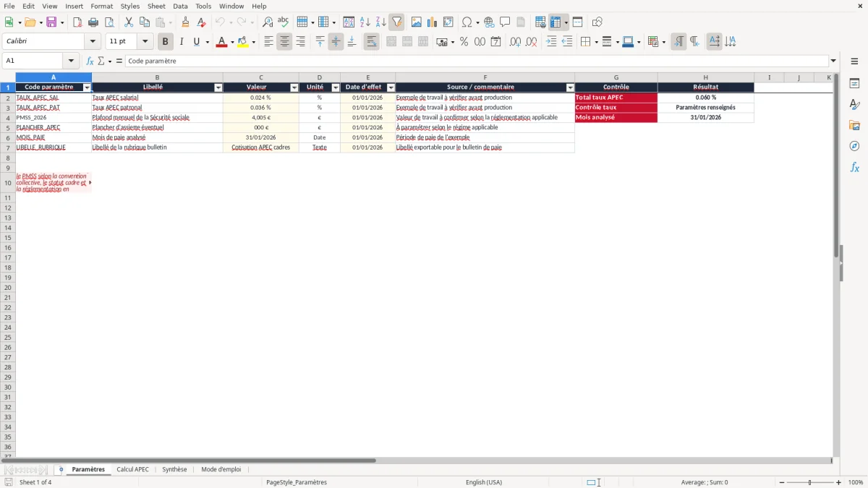This screenshot has width=868, height=488.
Task: Click the Undo arrow icon
Action: 220,22
